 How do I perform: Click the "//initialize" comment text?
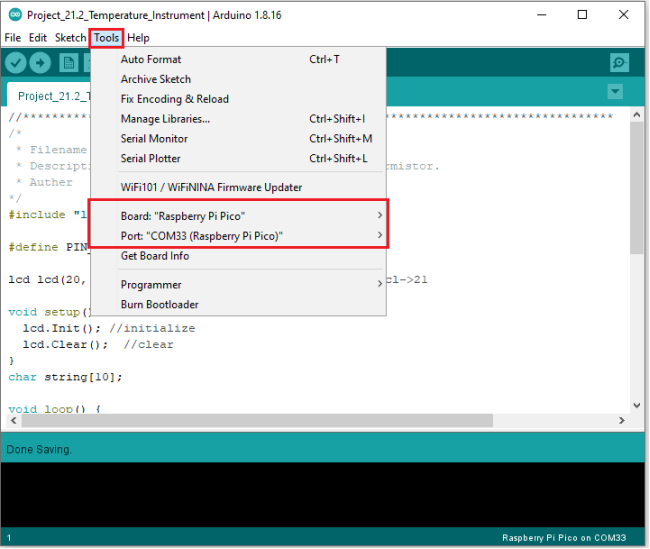pyautogui.click(x=152, y=328)
